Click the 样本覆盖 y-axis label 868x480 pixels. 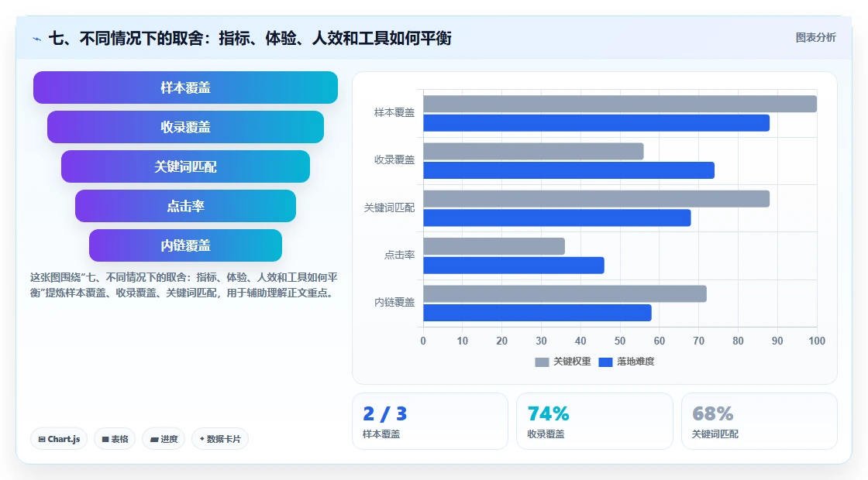point(394,113)
